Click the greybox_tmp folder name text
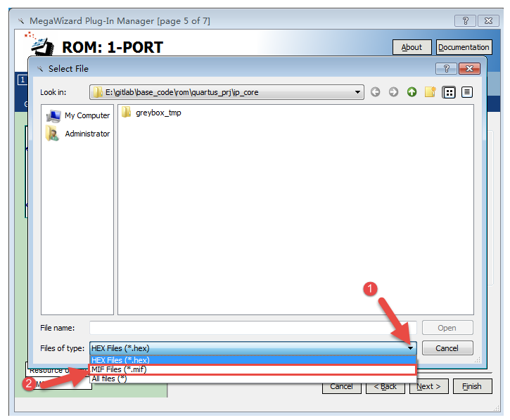 158,113
